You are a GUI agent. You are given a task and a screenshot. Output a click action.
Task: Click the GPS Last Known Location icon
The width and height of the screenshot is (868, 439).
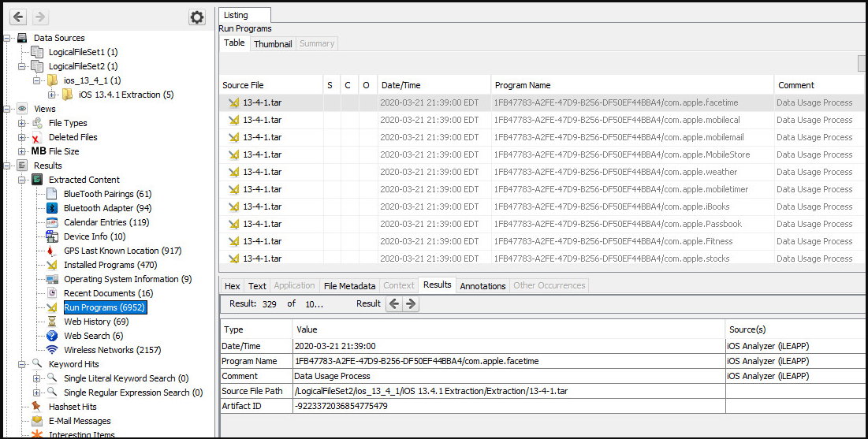52,251
